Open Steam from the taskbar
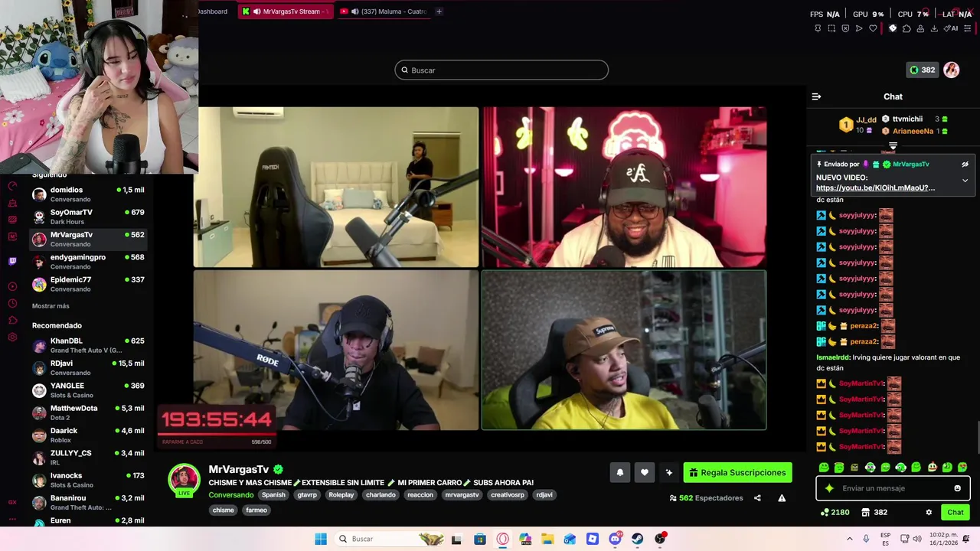 click(637, 539)
